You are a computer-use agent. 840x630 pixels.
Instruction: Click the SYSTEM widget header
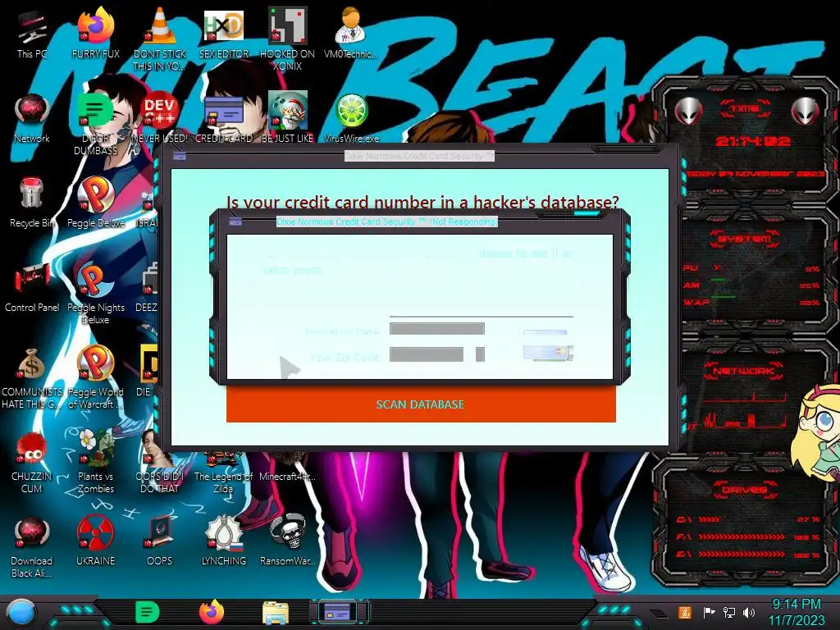click(x=745, y=239)
